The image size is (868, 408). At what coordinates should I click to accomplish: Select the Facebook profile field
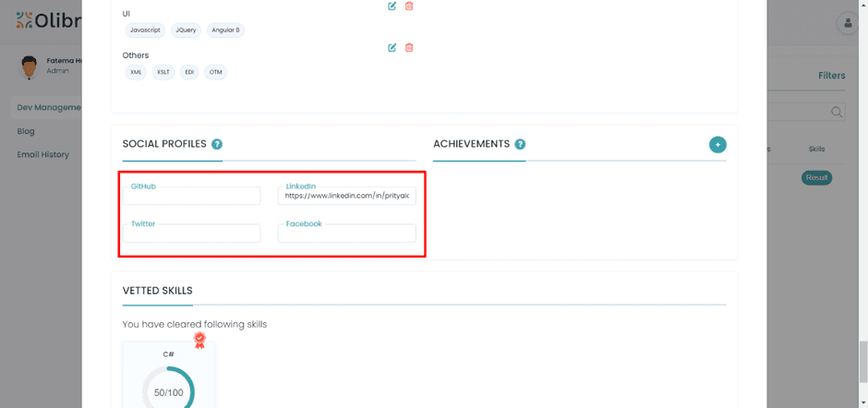346,234
